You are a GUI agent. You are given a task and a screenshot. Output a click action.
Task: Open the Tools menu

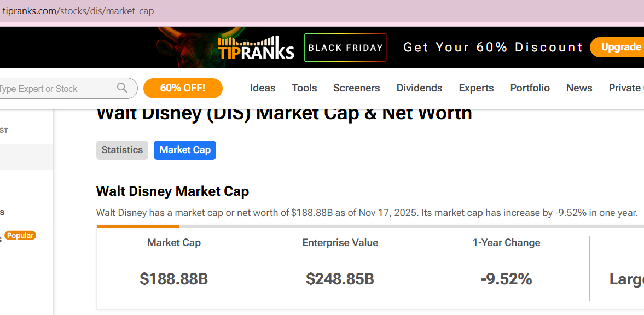(x=304, y=88)
